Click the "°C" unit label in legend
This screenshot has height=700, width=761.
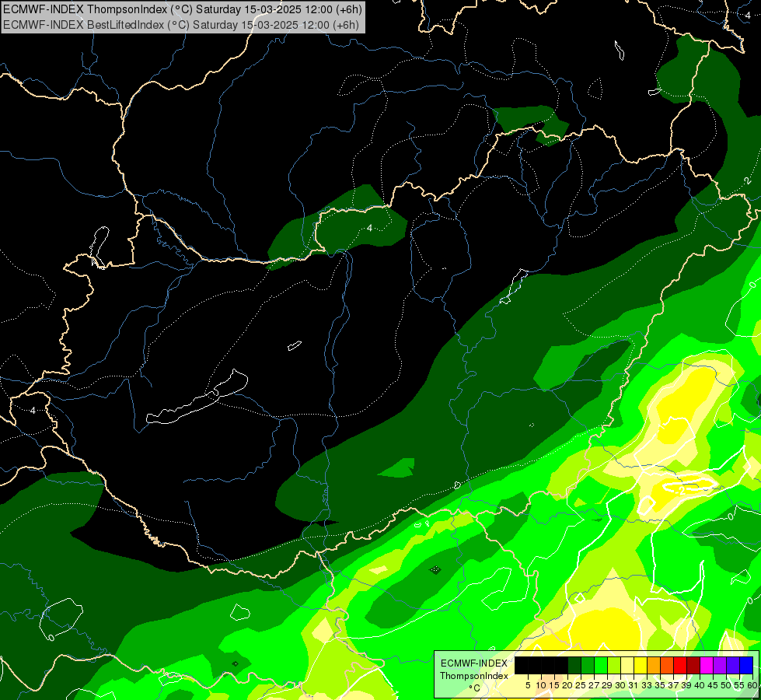tap(475, 688)
